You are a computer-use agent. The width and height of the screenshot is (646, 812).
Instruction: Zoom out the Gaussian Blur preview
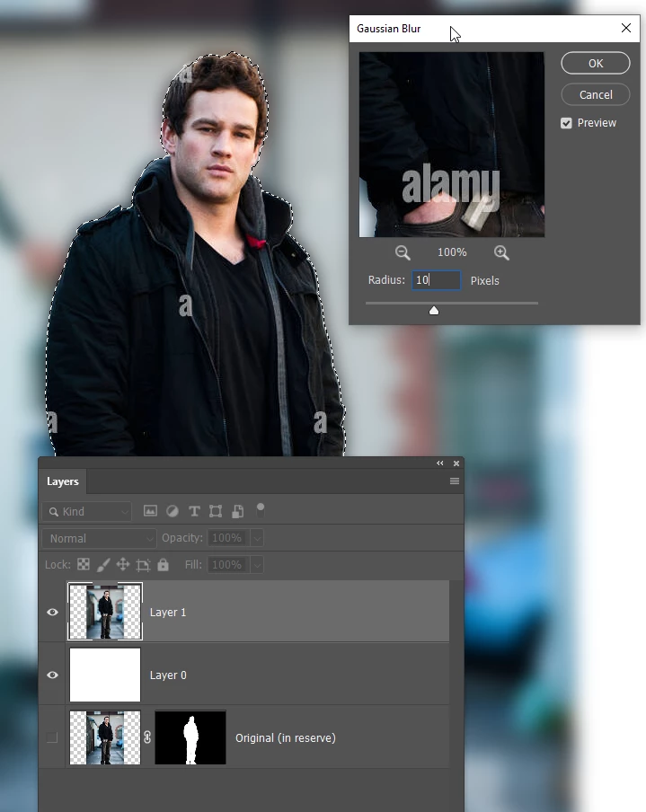[403, 252]
